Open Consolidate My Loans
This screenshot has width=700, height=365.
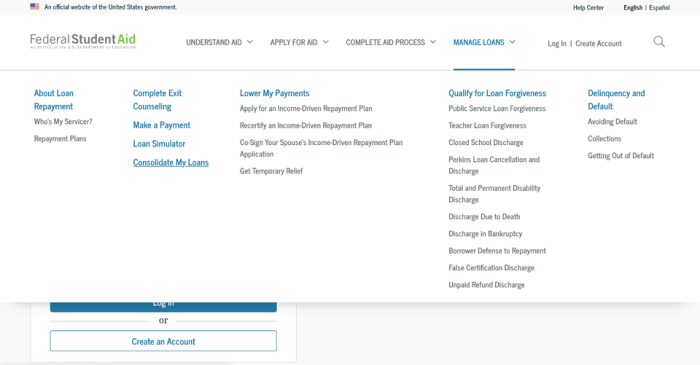pyautogui.click(x=171, y=162)
